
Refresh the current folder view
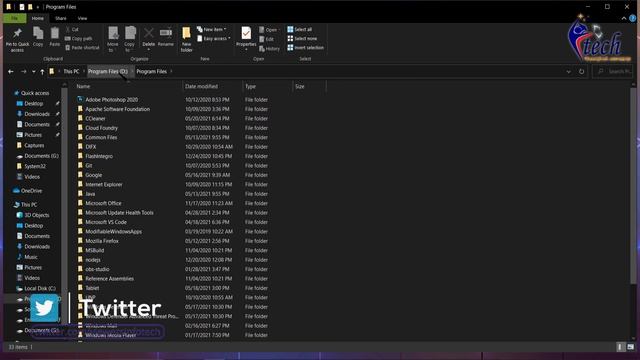click(581, 71)
